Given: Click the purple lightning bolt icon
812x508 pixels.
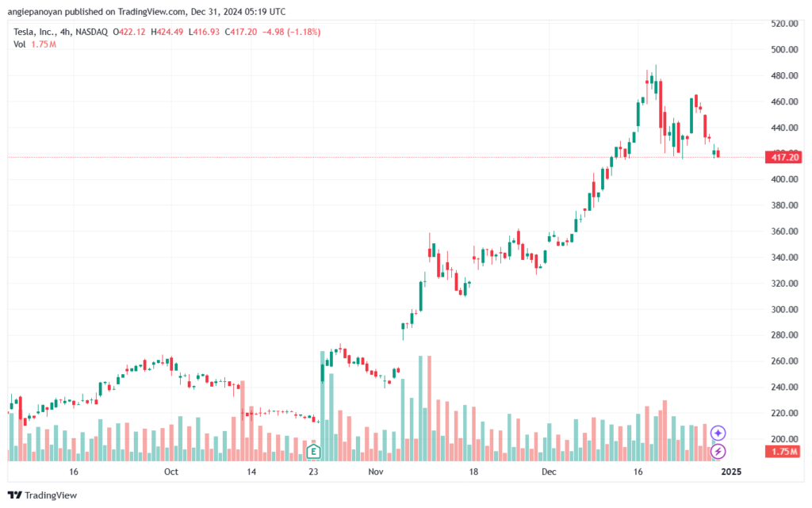Looking at the screenshot, I should (718, 451).
